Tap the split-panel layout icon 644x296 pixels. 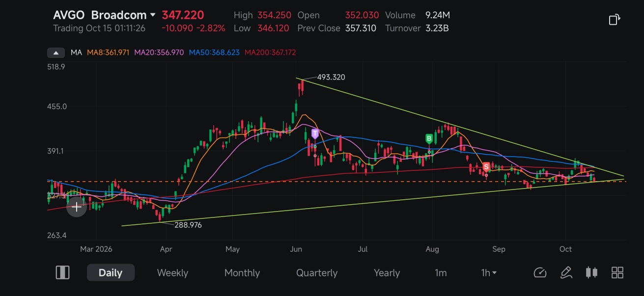click(x=63, y=272)
